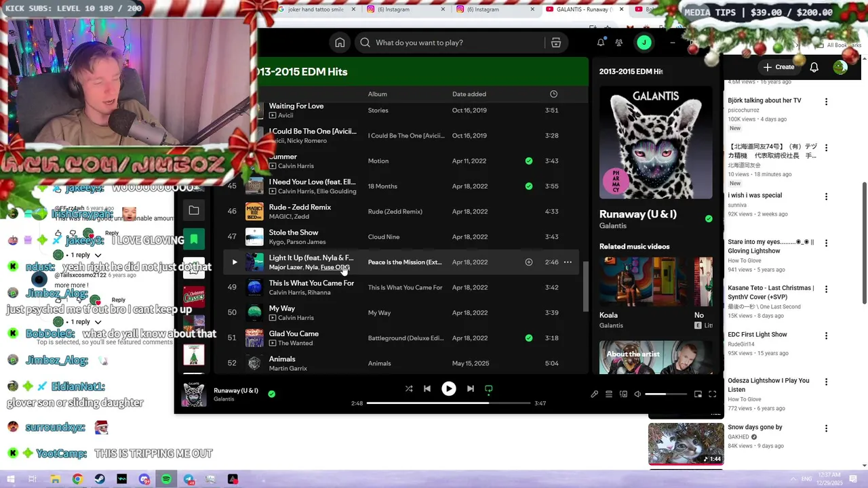Open the YouTube notifications bell
Image resolution: width=868 pixels, height=488 pixels.
tap(814, 67)
